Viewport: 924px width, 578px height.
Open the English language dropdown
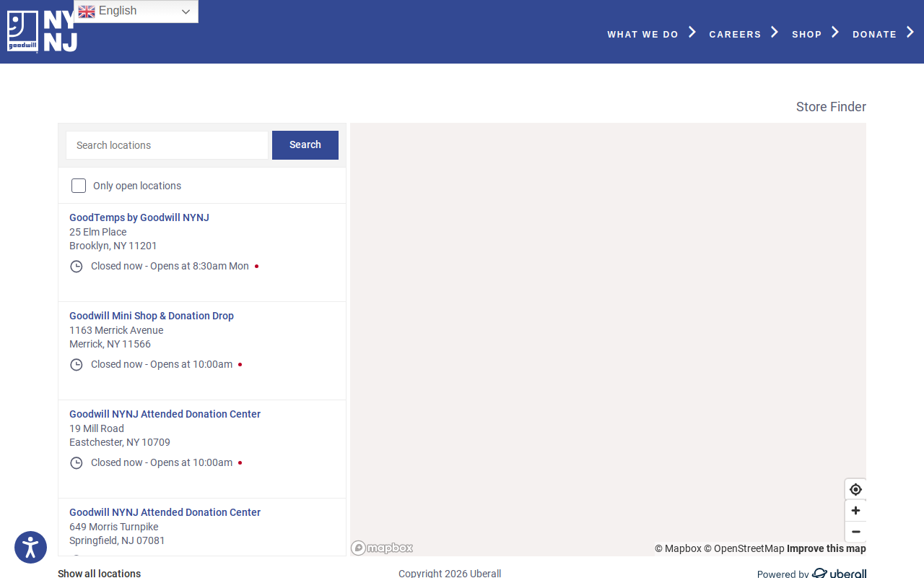coord(136,12)
